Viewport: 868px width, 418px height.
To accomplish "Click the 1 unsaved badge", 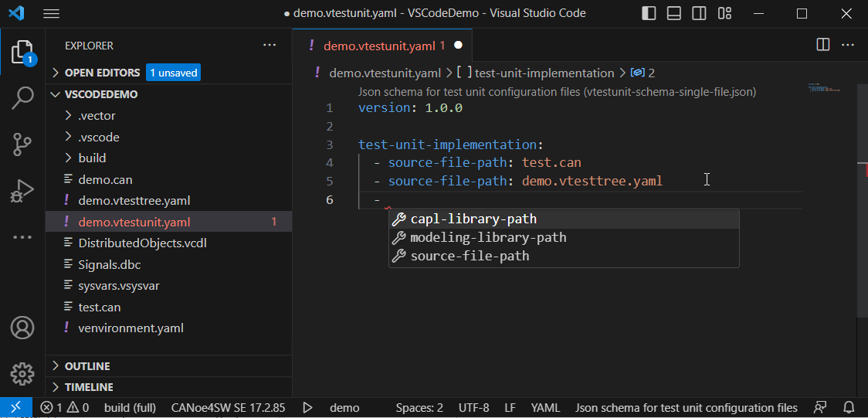I will pyautogui.click(x=173, y=73).
